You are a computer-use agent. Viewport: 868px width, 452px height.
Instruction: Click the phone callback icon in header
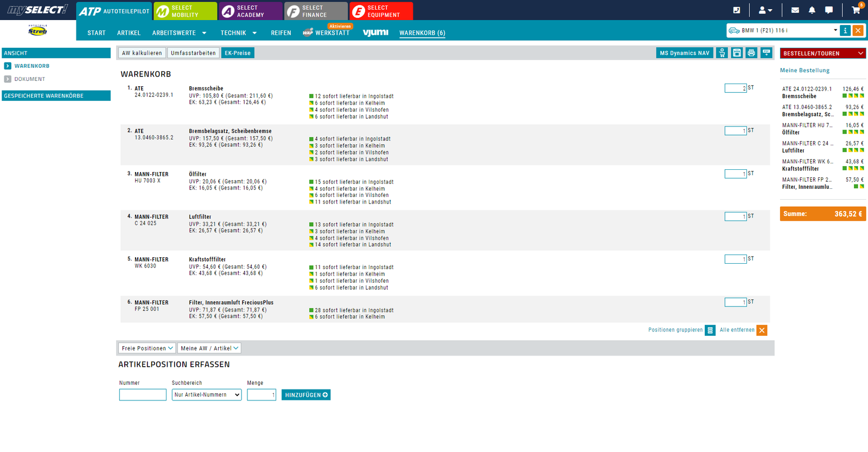pyautogui.click(x=736, y=10)
